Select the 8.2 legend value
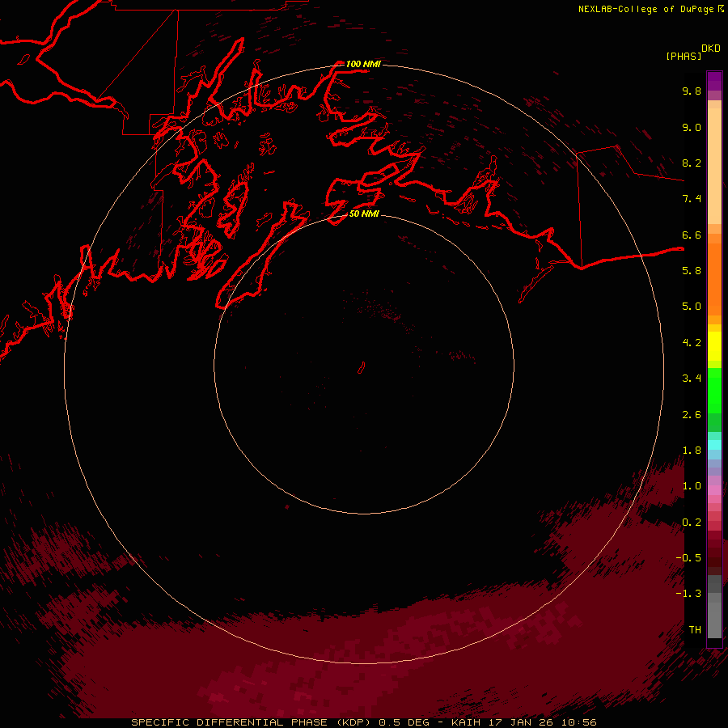 pyautogui.click(x=692, y=163)
